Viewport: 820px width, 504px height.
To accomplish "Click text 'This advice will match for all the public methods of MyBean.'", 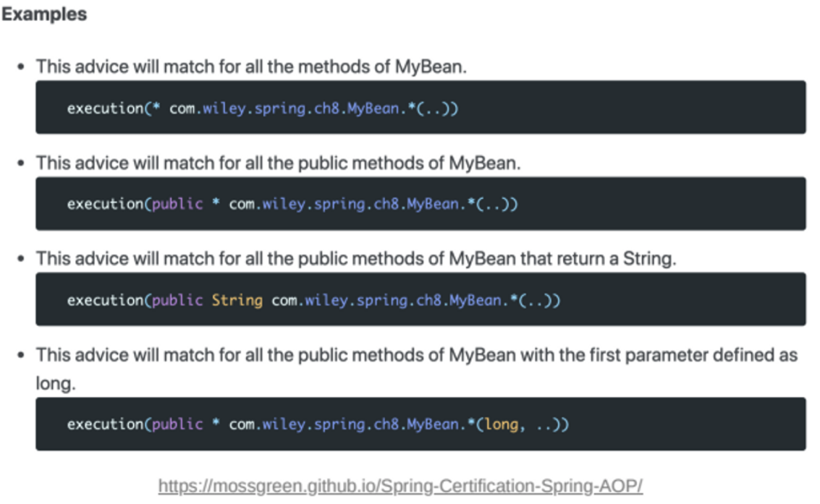I will [278, 163].
